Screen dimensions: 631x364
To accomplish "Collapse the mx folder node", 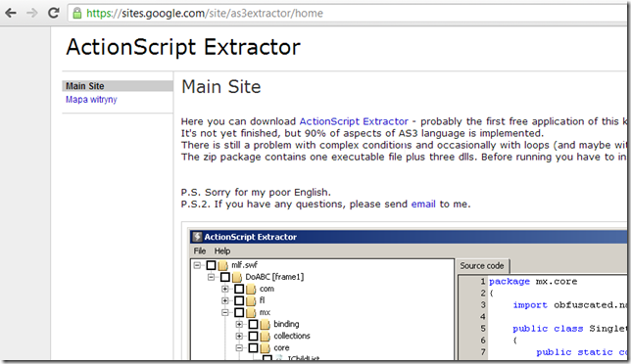I will click(225, 312).
